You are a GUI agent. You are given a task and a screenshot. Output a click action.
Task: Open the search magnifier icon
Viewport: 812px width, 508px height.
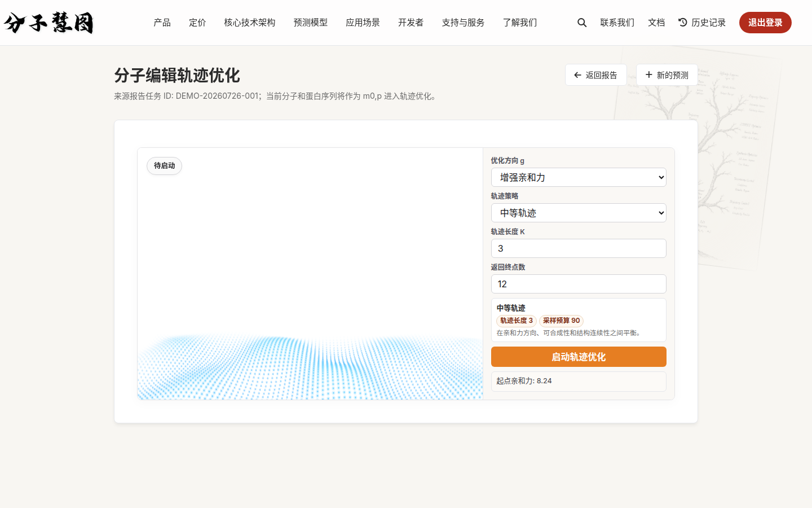point(582,23)
